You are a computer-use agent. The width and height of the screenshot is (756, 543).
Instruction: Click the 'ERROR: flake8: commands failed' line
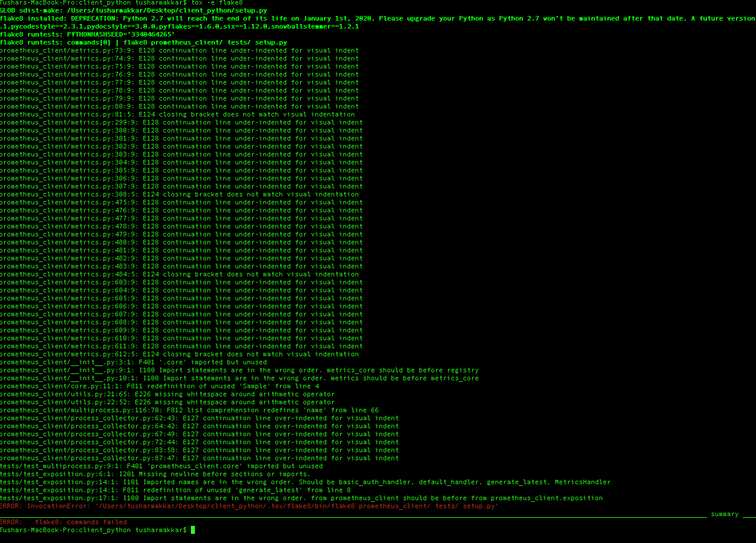[x=63, y=522]
